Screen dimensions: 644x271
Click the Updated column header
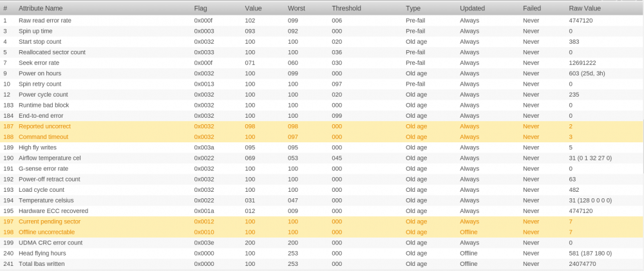tap(472, 8)
